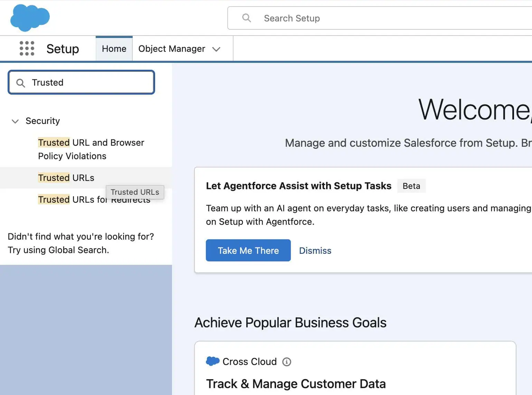Click the Quick Find magnifier icon
This screenshot has width=532, height=395.
[x=21, y=83]
